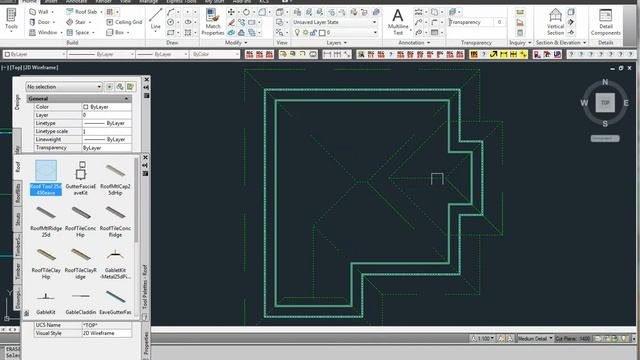640x360 pixels.
Task: Open Unsaved Layer State dropdown
Action: pyautogui.click(x=334, y=22)
